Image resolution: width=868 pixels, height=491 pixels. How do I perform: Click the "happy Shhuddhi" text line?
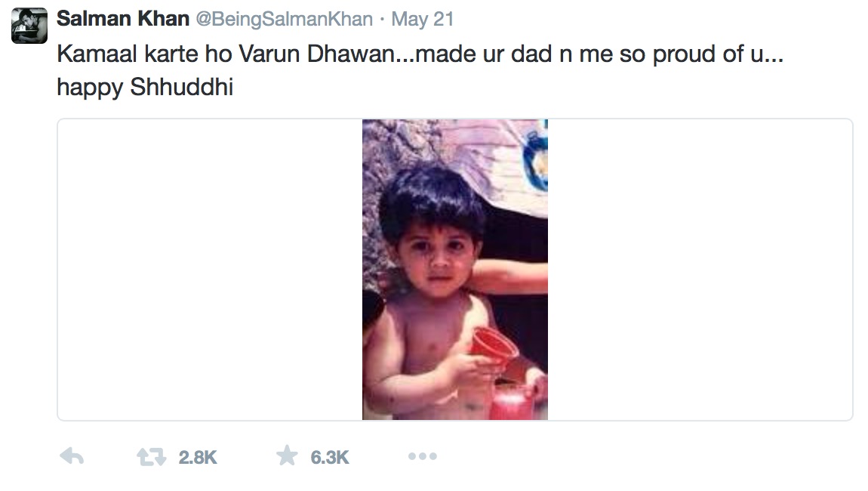click(x=145, y=88)
